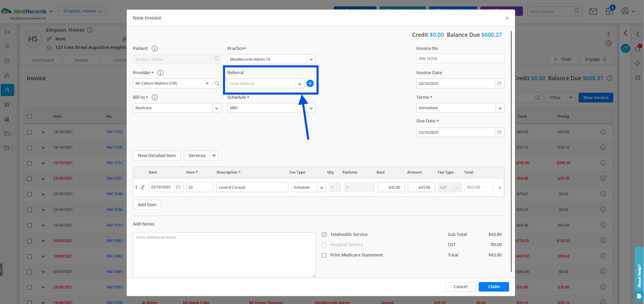Click the Add Notes text area
The height and width of the screenshot is (304, 644).
[x=224, y=255]
